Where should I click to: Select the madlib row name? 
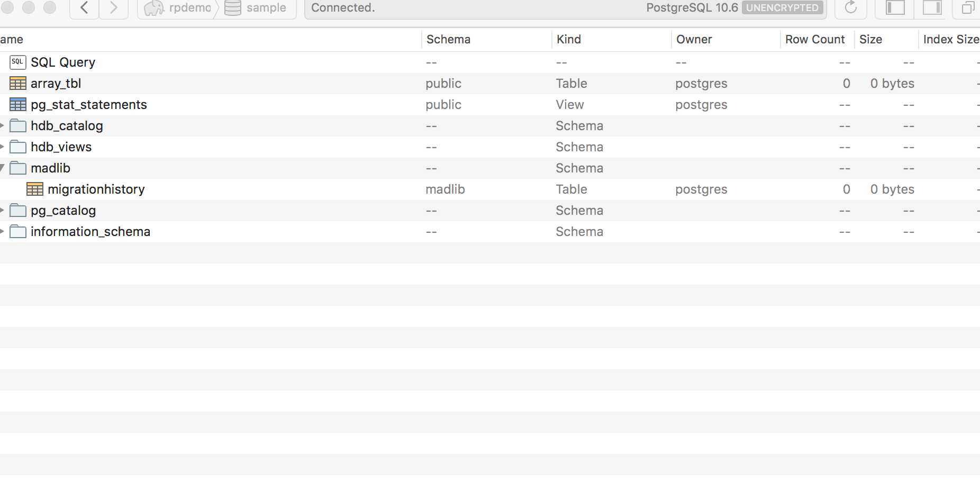(x=50, y=168)
